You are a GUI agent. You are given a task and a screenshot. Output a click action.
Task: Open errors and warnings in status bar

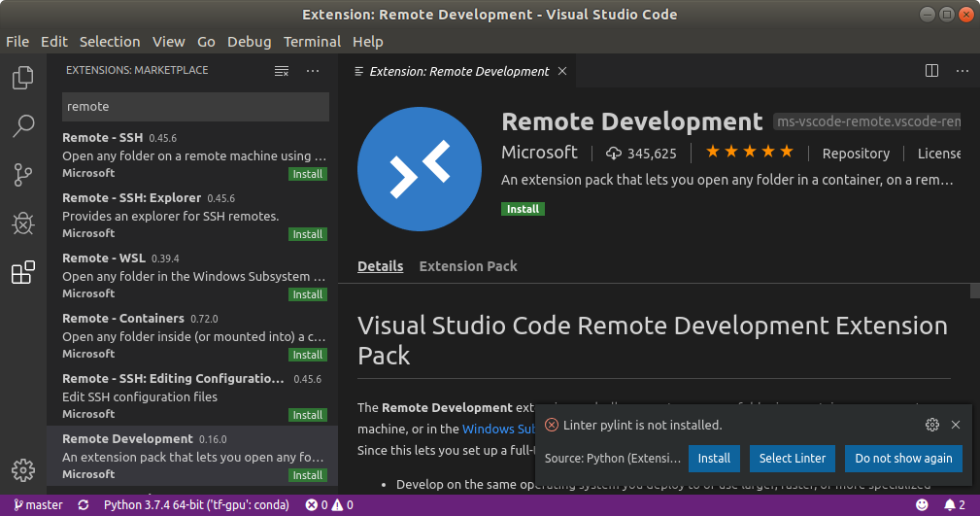pyautogui.click(x=329, y=504)
